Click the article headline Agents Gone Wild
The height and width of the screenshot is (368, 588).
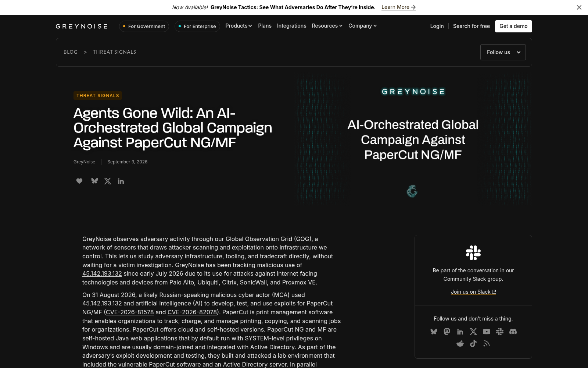click(x=173, y=128)
